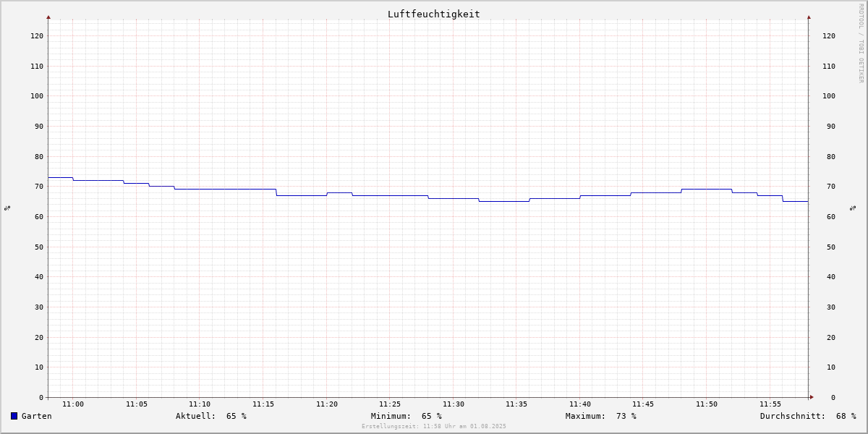Click the right axis 90 label
The width and height of the screenshot is (868, 434).
click(831, 126)
